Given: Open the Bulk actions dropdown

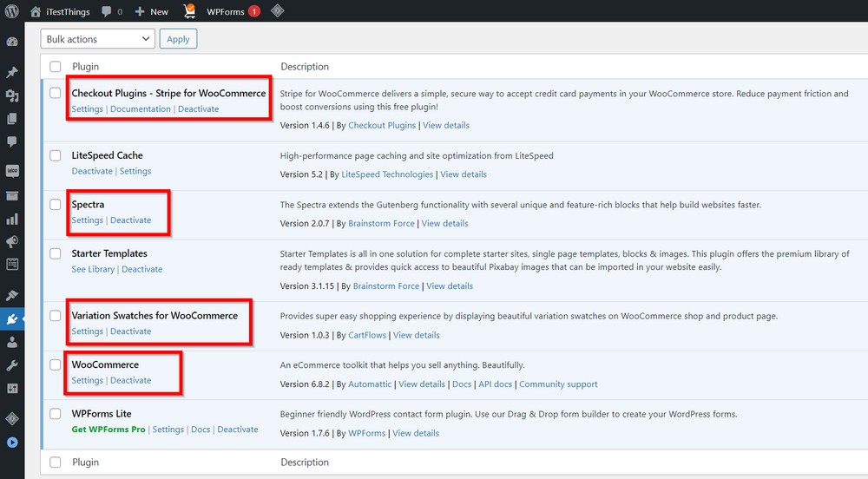Looking at the screenshot, I should pos(97,39).
